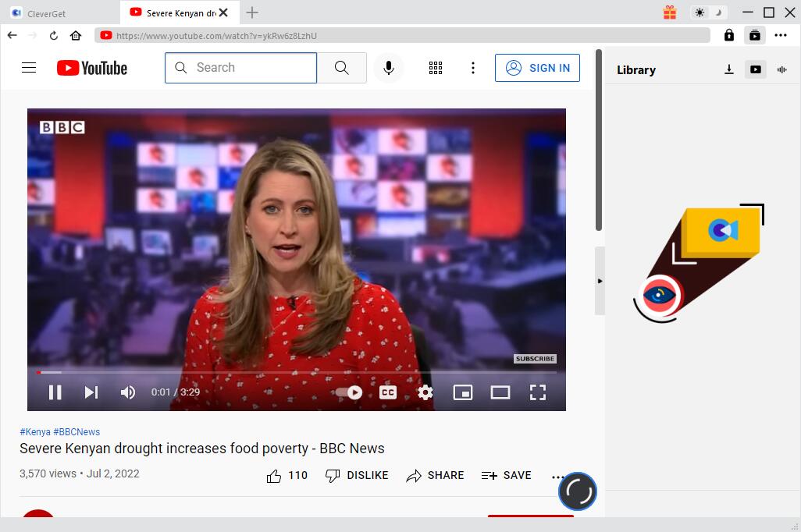Toggle closed captions on the video
This screenshot has width=801, height=532.
(x=388, y=392)
